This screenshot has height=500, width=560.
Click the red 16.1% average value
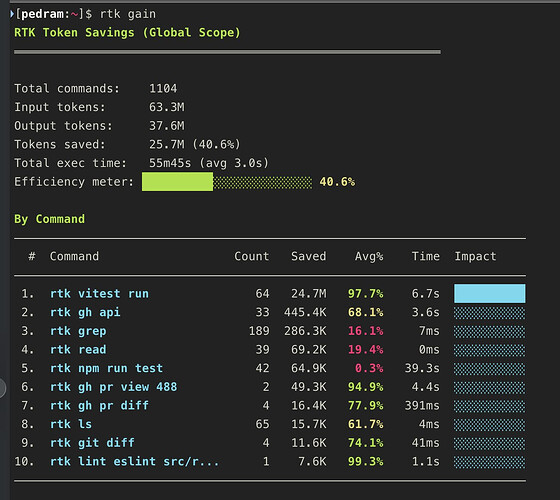point(365,331)
